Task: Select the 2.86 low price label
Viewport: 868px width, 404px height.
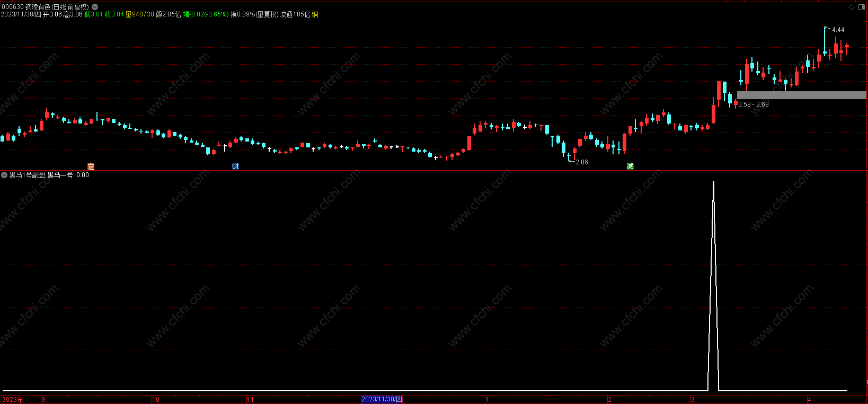Action: coord(582,162)
